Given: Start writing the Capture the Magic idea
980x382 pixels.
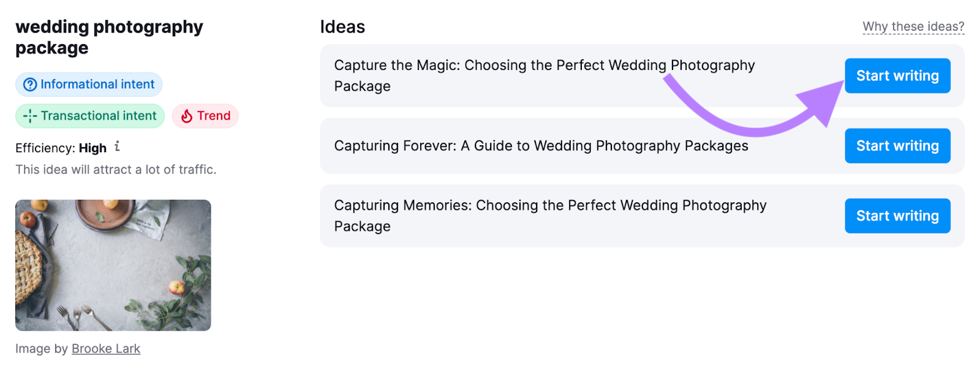Looking at the screenshot, I should [897, 75].
